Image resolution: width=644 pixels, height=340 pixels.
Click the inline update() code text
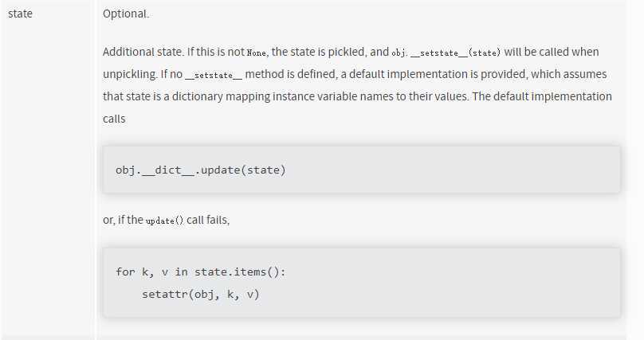(x=164, y=221)
